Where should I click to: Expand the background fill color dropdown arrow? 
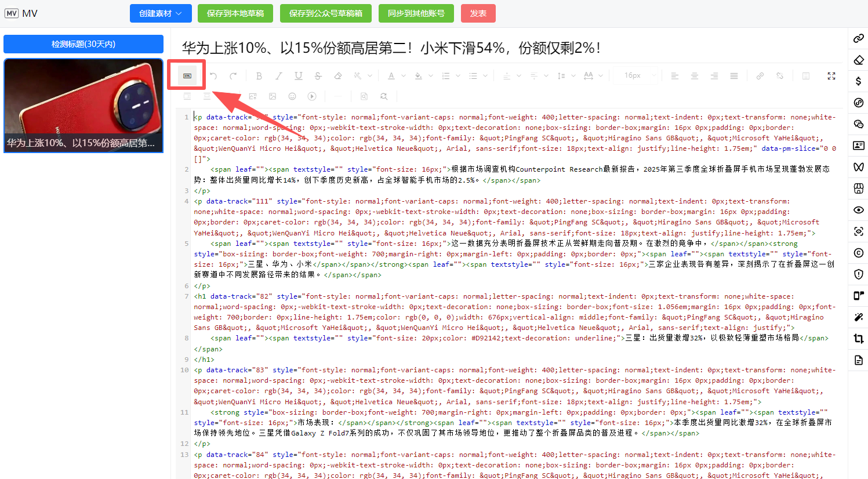(x=431, y=76)
